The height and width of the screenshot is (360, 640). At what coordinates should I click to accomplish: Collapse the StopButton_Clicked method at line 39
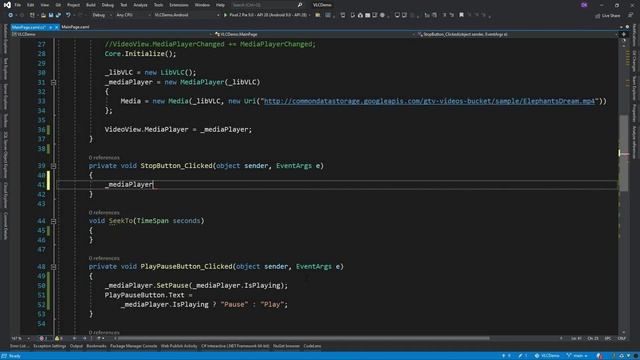pos(53,166)
